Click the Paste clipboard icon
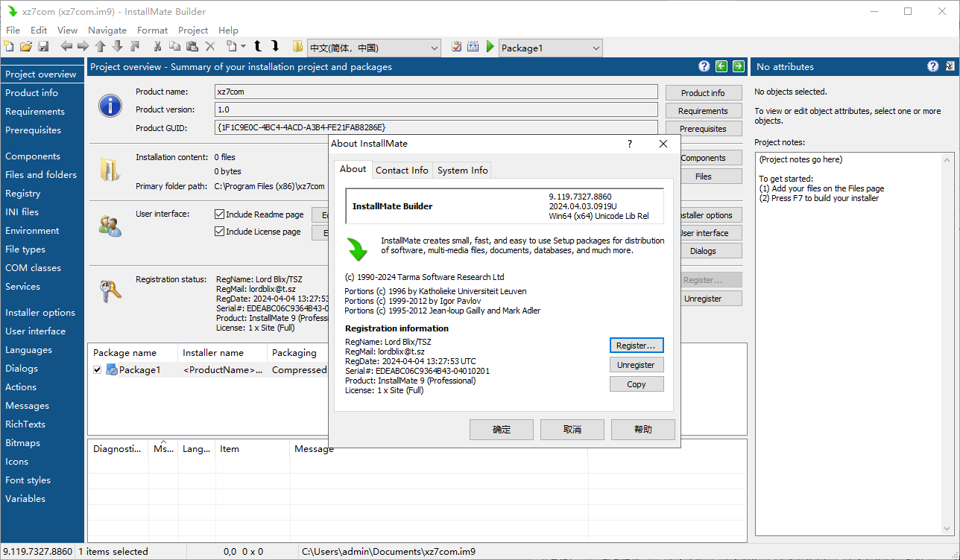960x560 pixels. click(192, 47)
